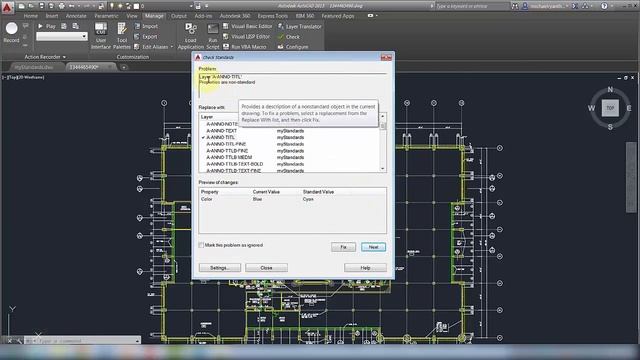Click the Autodesk Exchange X icon
The width and height of the screenshot is (640, 360).
(x=576, y=6)
